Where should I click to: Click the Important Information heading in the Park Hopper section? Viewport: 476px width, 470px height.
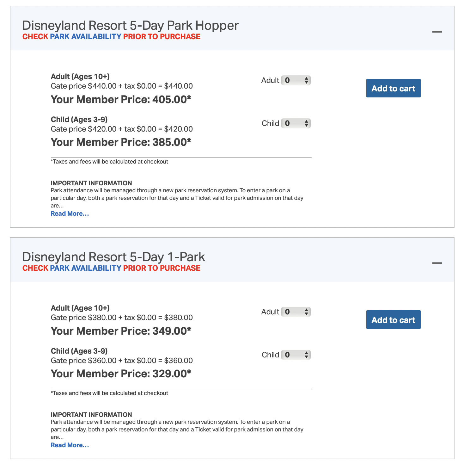91,183
